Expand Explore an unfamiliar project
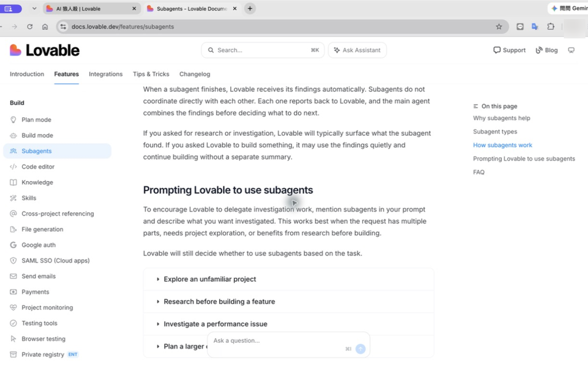 pyautogui.click(x=288, y=279)
